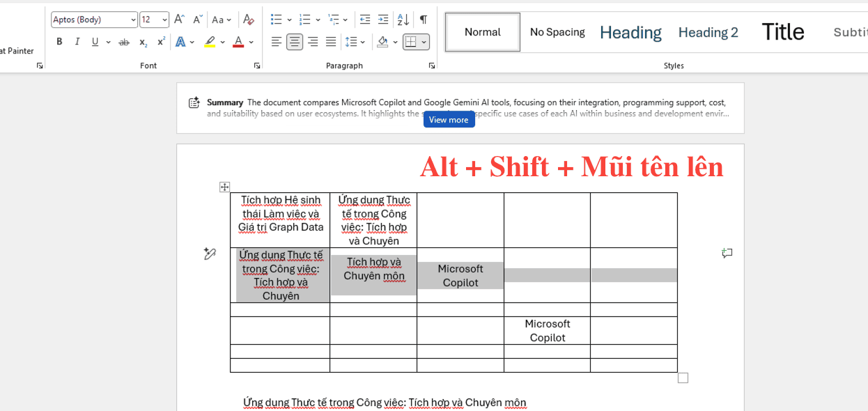Align text left icon
This screenshot has width=868, height=411.
point(277,42)
